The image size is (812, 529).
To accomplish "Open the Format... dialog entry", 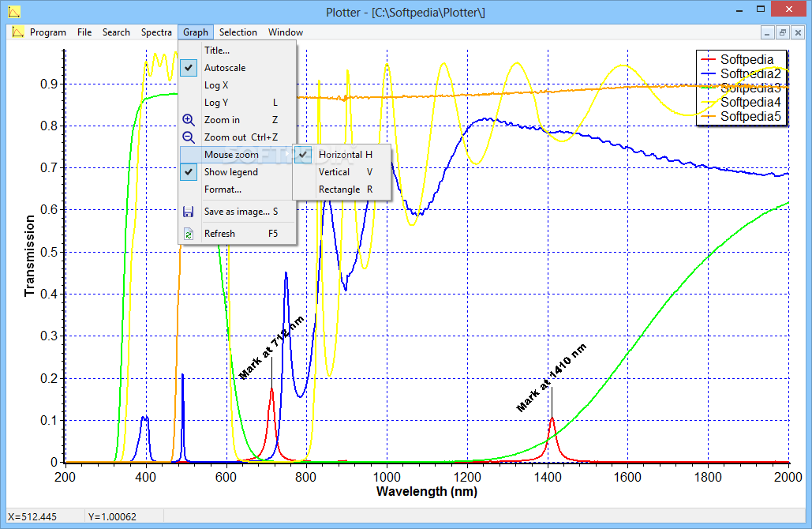I will 238,189.
